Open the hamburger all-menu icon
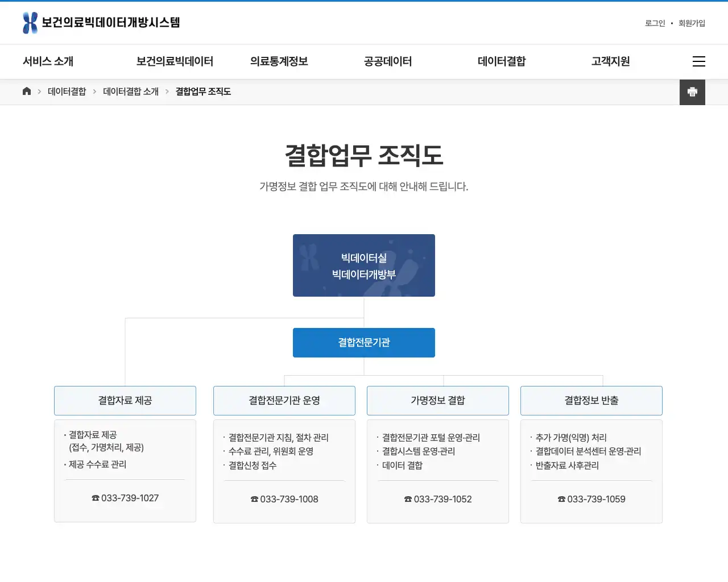Viewport: 728px width, 582px height. pyautogui.click(x=699, y=61)
